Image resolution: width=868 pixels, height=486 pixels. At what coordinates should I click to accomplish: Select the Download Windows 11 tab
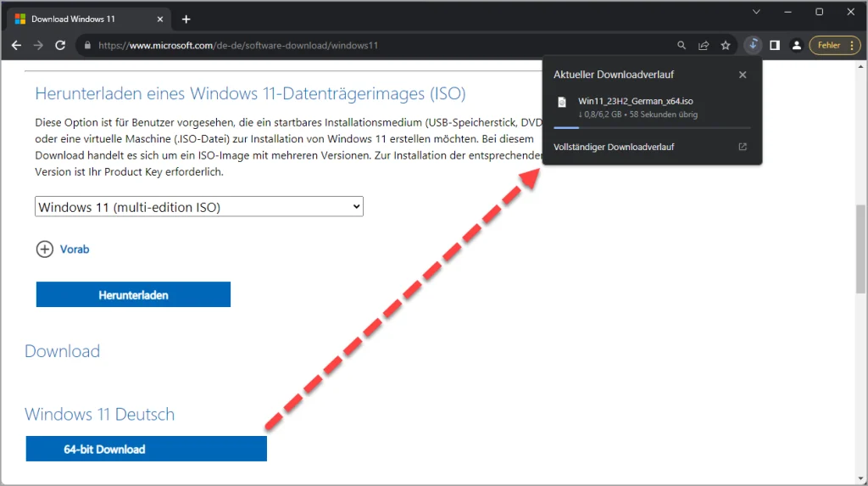88,20
